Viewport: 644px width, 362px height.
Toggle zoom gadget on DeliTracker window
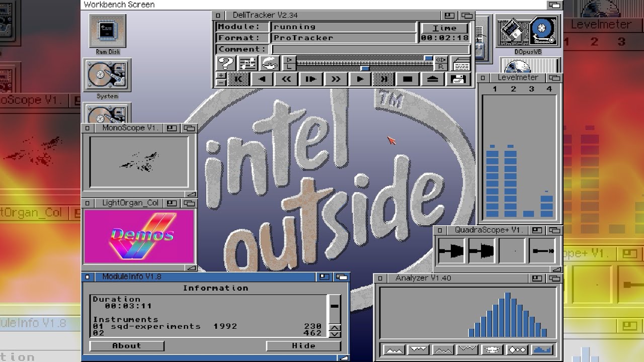450,16
